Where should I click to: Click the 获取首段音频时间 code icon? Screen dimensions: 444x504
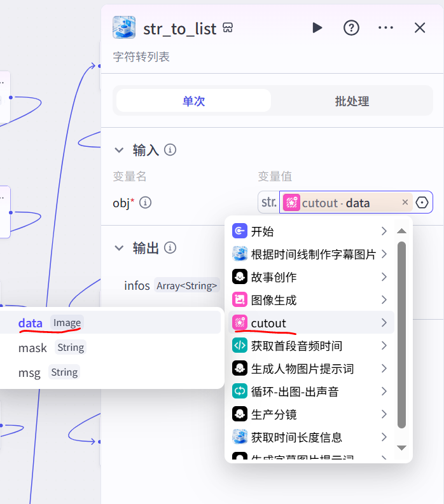click(240, 346)
